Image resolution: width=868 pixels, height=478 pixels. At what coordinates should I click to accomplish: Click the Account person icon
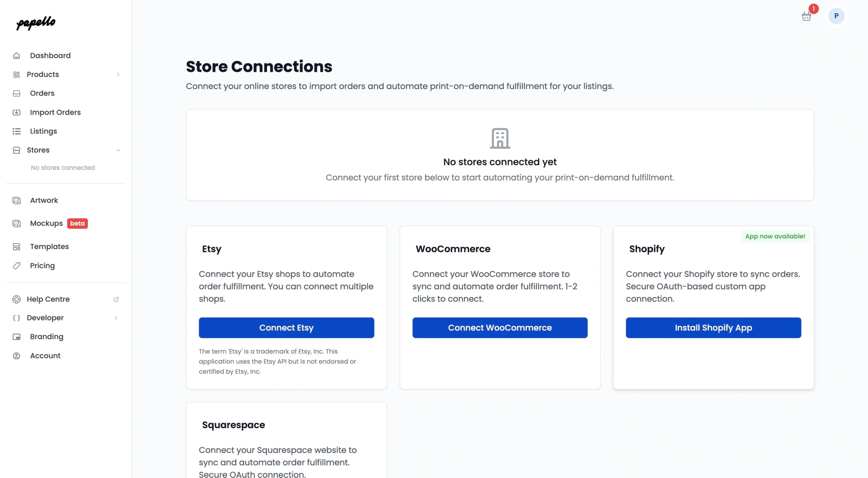point(17,356)
